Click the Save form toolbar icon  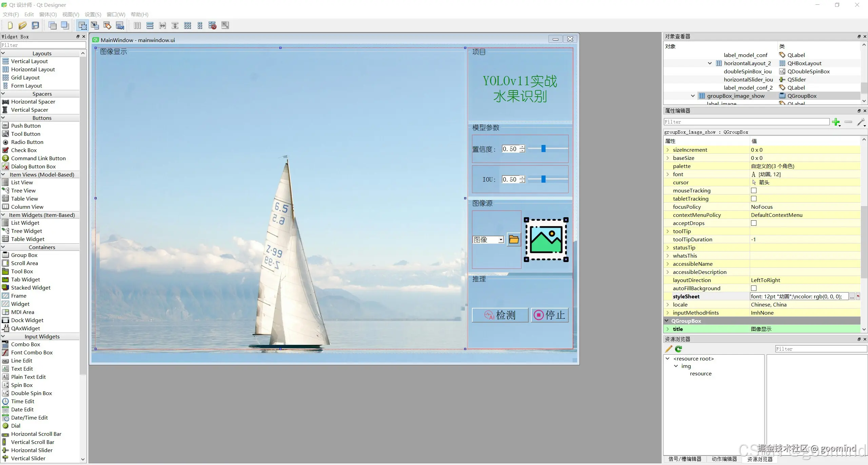click(x=35, y=25)
